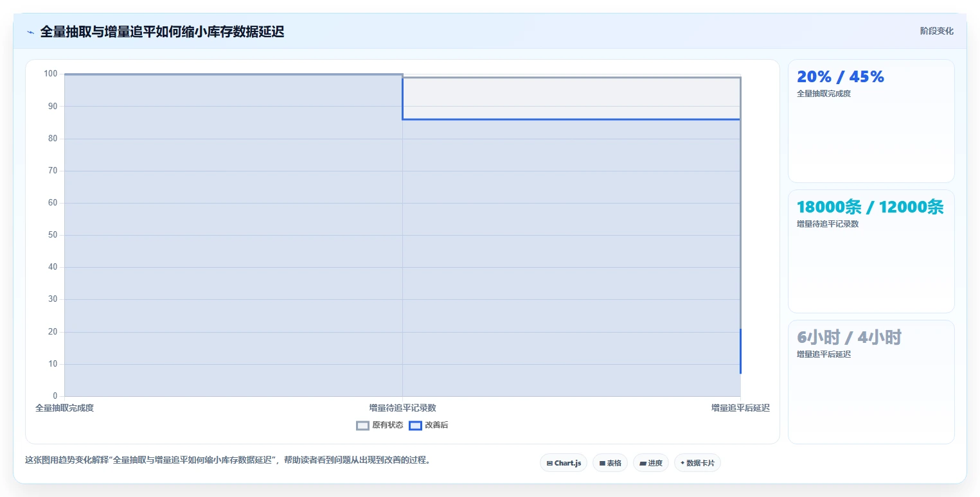Viewport: 980px width, 497px height.
Task: Click the 增量追平后延迟 x-axis label
Action: (740, 408)
